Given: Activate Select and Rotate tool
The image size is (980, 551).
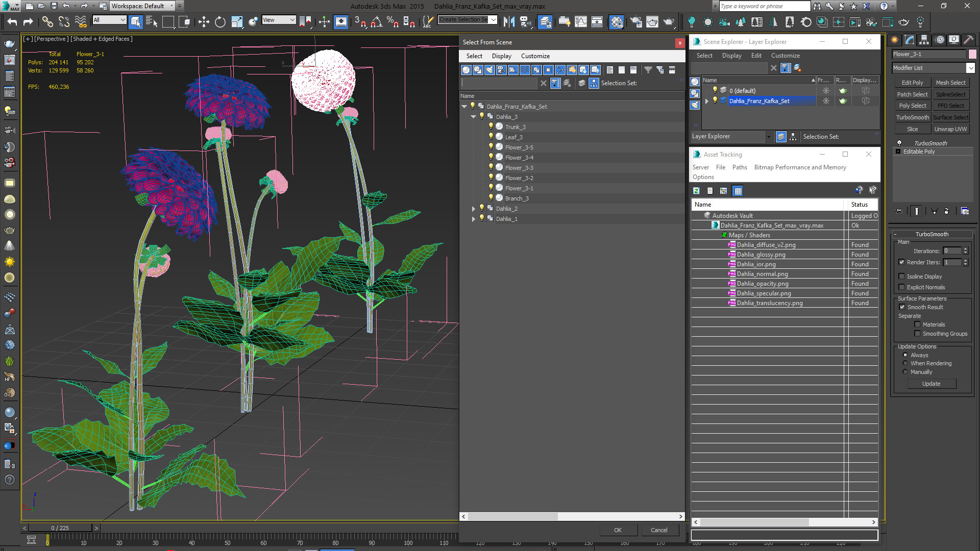Looking at the screenshot, I should 220,21.
